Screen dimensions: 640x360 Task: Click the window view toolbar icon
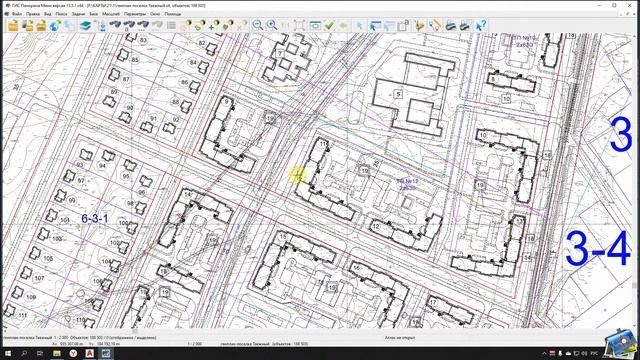tap(315, 26)
